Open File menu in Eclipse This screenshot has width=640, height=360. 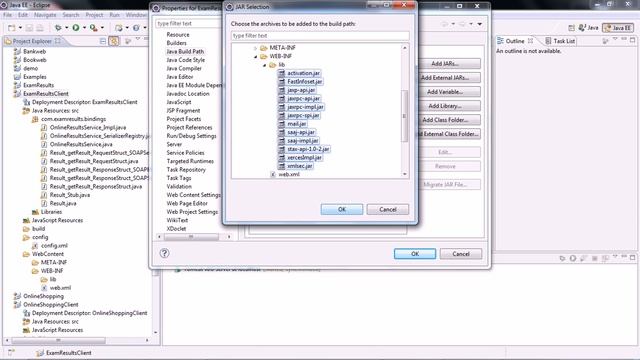[x=7, y=15]
